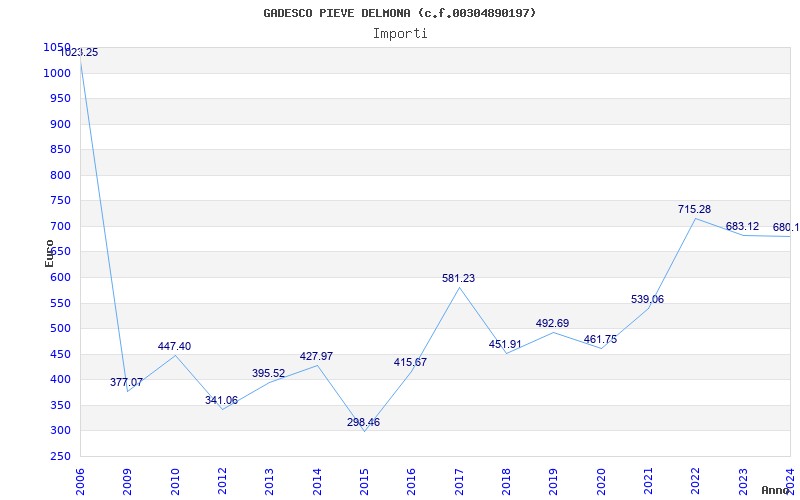Screen dimensions: 800x500
Task: Click the 447.40 data label
Action: point(174,346)
